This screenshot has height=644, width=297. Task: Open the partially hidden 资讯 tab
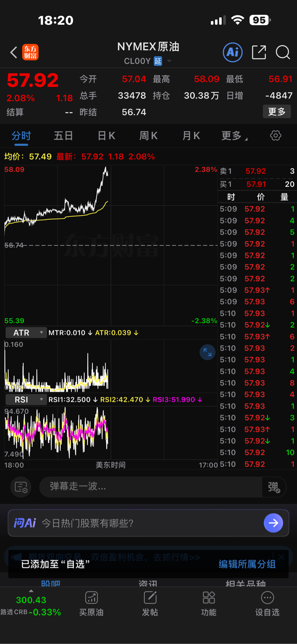[x=148, y=583]
